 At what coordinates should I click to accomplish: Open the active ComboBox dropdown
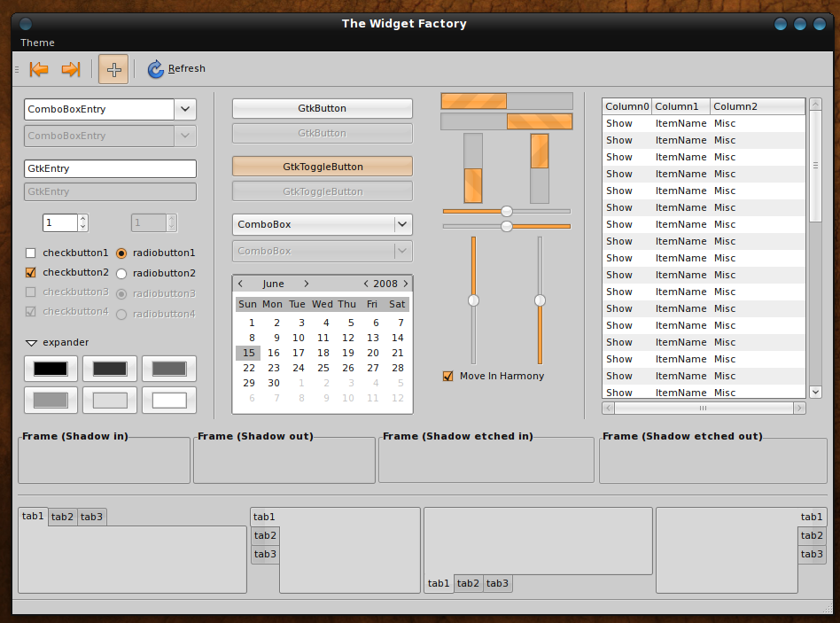click(x=322, y=224)
